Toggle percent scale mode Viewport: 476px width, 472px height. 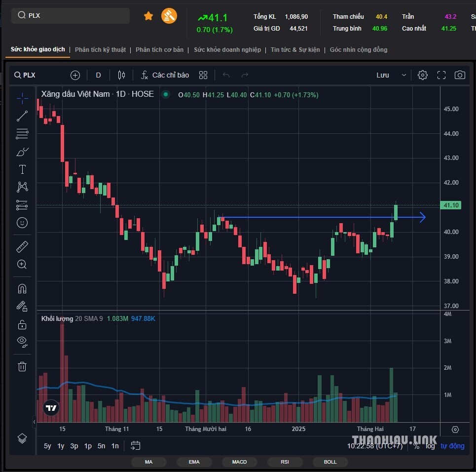coord(416,446)
